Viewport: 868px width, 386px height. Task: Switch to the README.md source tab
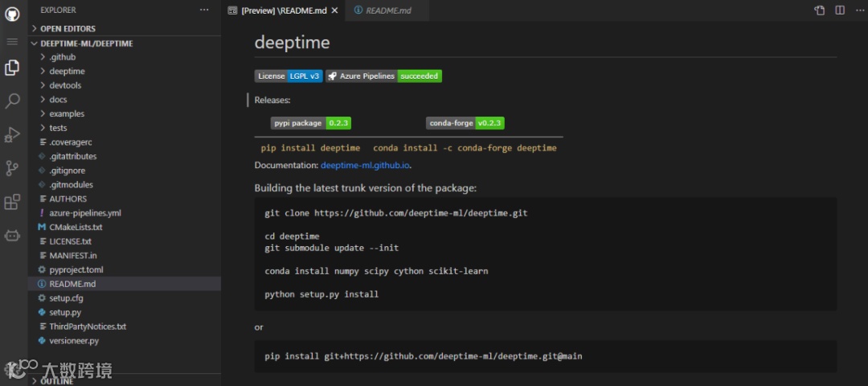tap(388, 10)
